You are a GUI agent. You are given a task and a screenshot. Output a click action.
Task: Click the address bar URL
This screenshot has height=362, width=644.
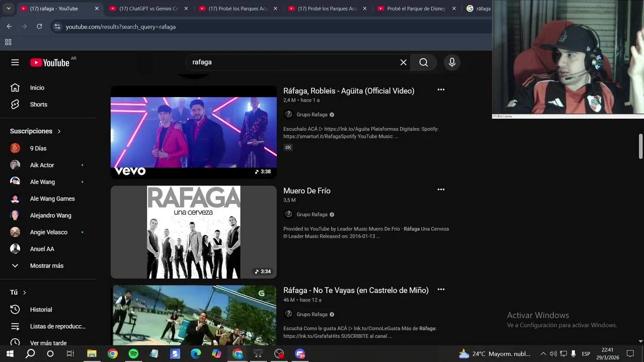point(121,27)
